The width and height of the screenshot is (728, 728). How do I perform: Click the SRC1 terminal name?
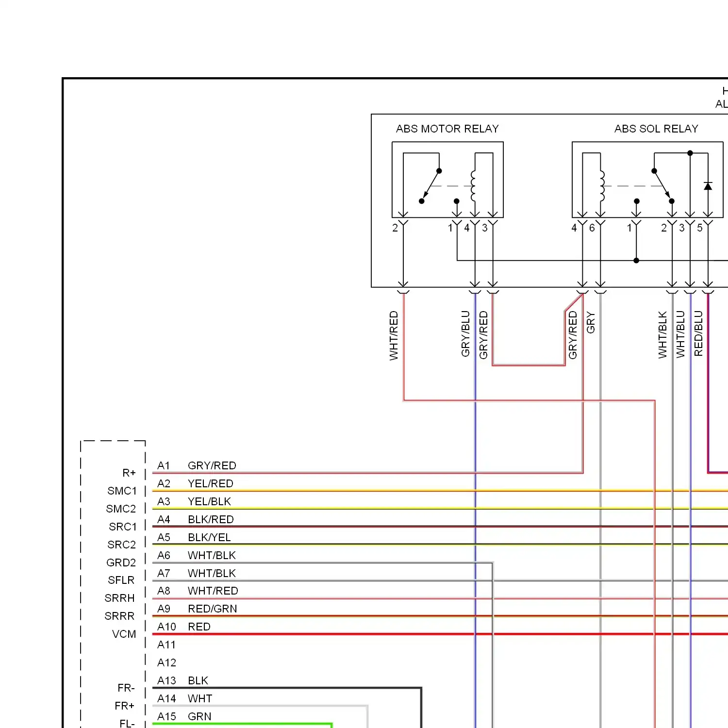(x=123, y=527)
